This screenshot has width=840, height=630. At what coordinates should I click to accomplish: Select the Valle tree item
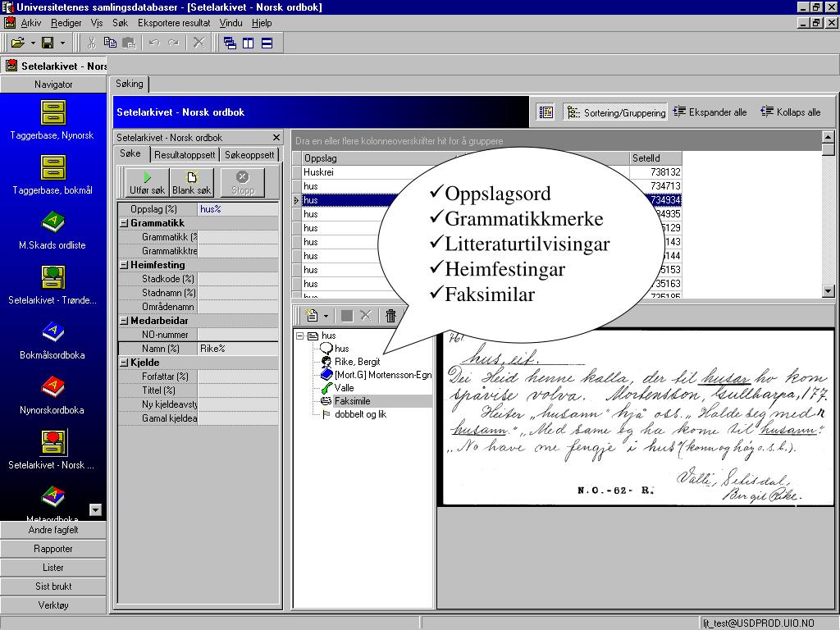click(344, 388)
